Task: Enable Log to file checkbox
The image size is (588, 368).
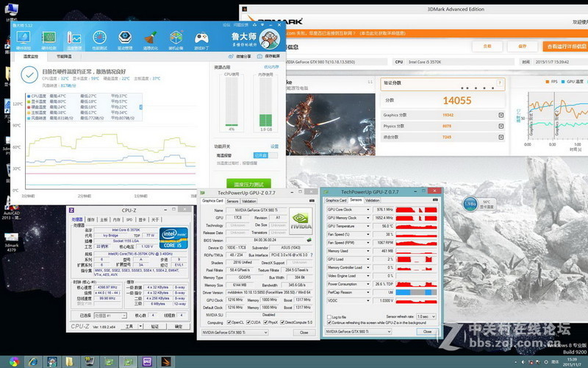Action: coord(329,317)
